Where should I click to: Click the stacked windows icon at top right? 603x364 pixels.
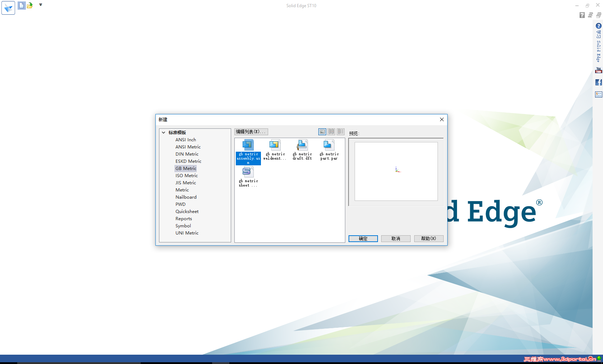[x=599, y=15]
